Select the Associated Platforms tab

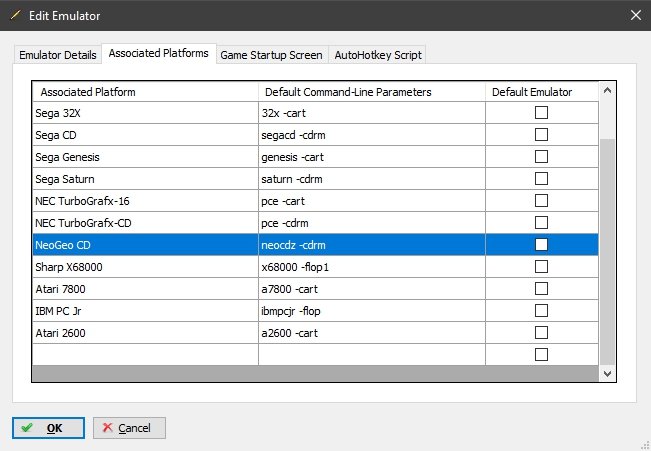(159, 53)
